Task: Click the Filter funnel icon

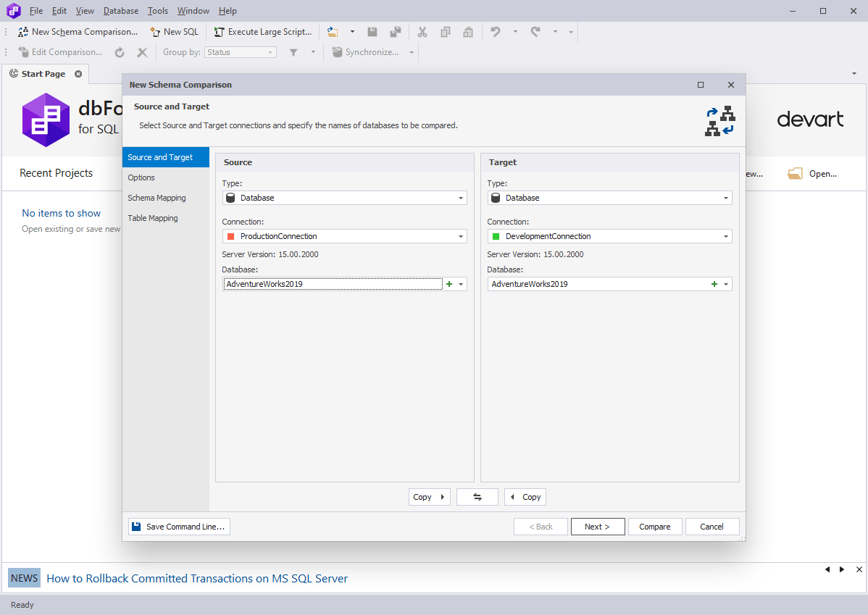Action: point(293,52)
